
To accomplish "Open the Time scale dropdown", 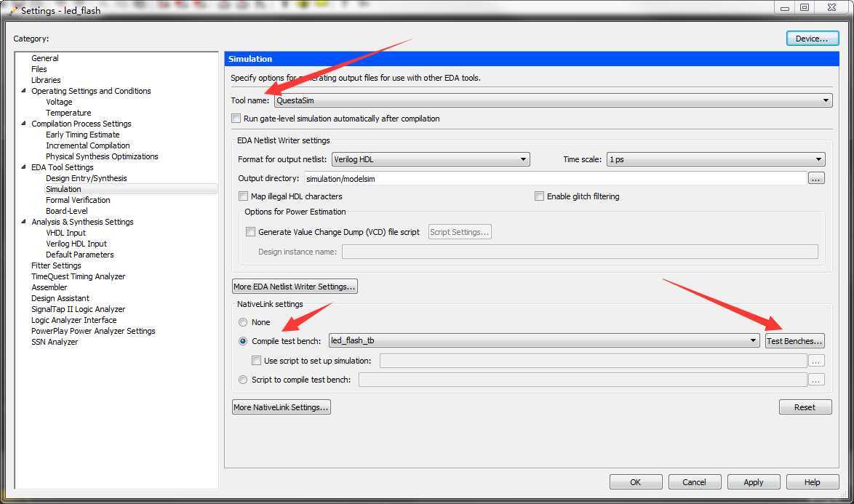I will coord(716,159).
